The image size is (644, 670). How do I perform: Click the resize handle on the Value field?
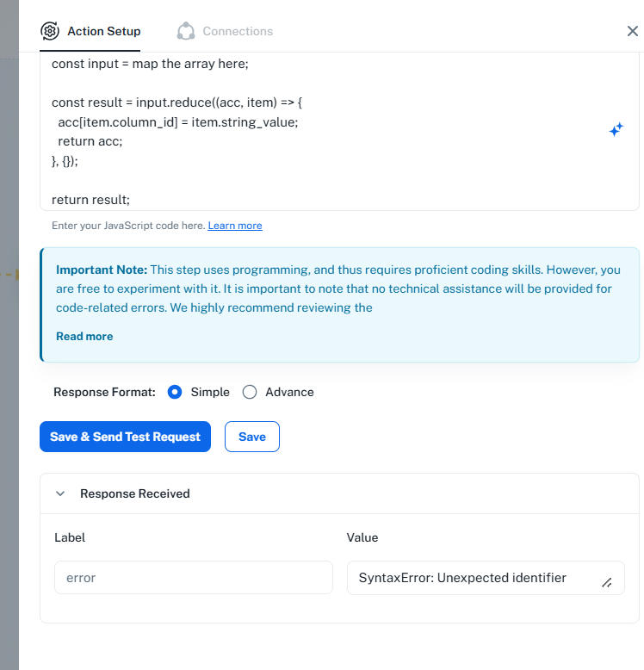(606, 583)
